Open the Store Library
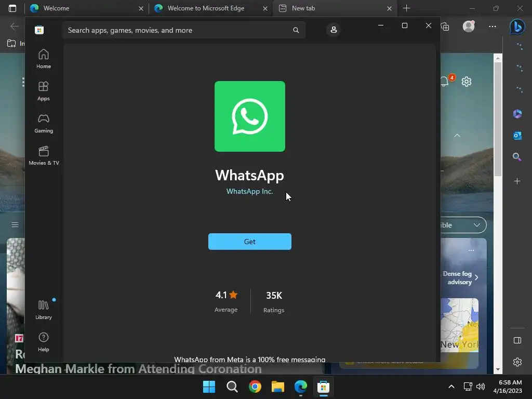The width and height of the screenshot is (532, 399). (44, 310)
